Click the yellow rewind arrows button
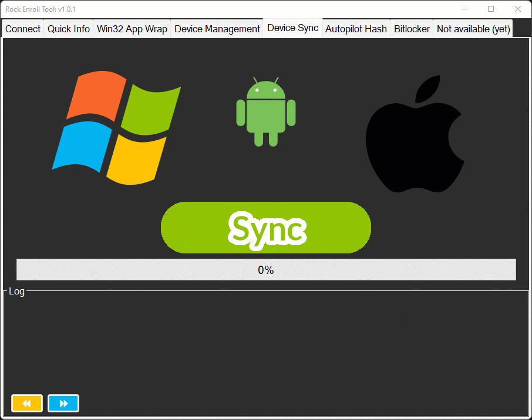This screenshot has height=420, width=532. point(27,403)
